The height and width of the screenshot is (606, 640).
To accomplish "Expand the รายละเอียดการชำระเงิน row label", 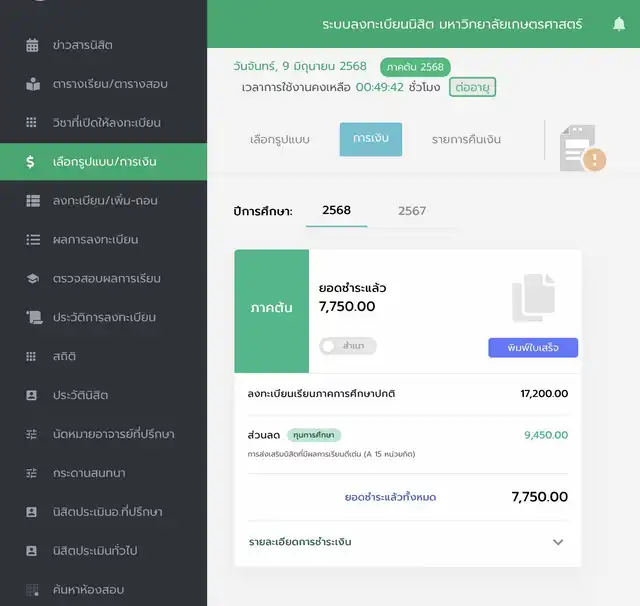I will point(300,542).
